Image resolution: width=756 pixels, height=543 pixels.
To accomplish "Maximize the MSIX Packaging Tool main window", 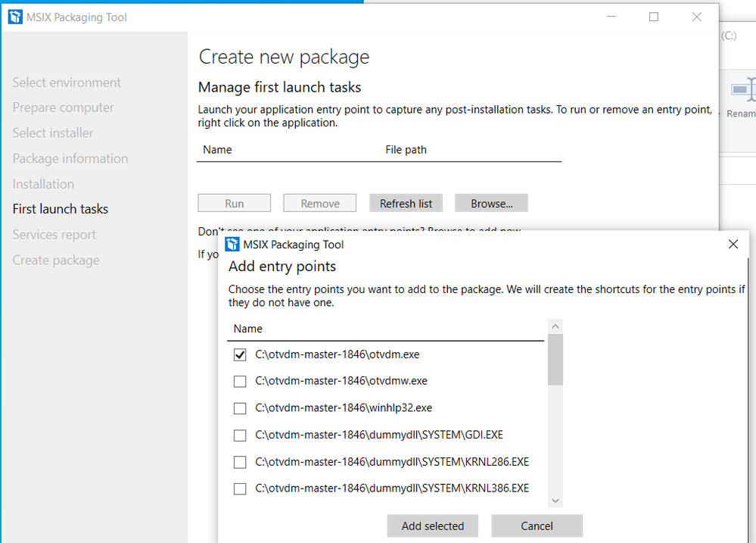I will point(654,17).
